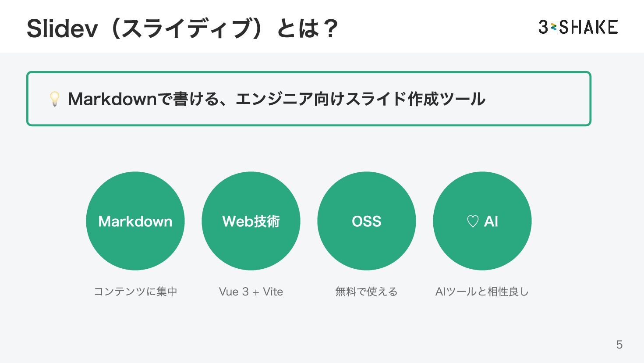The height and width of the screenshot is (363, 644).
Task: Click the Vue 3 + Vite caption
Action: click(x=251, y=292)
